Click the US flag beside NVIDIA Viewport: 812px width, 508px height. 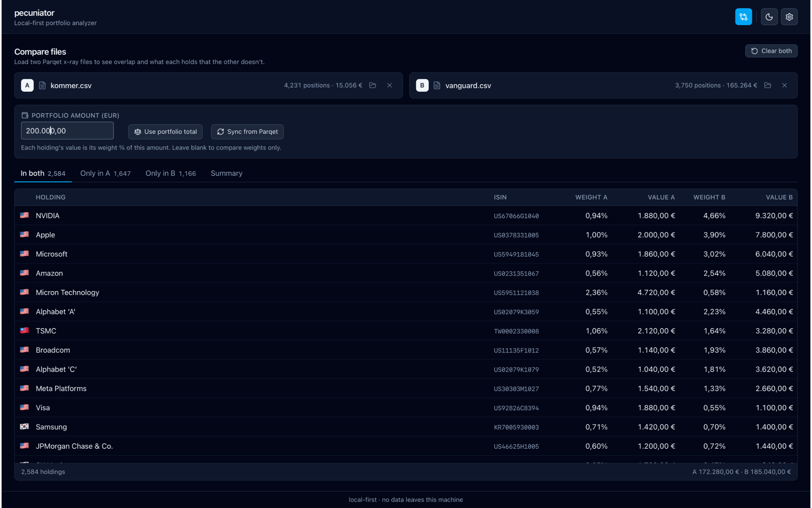tap(25, 215)
